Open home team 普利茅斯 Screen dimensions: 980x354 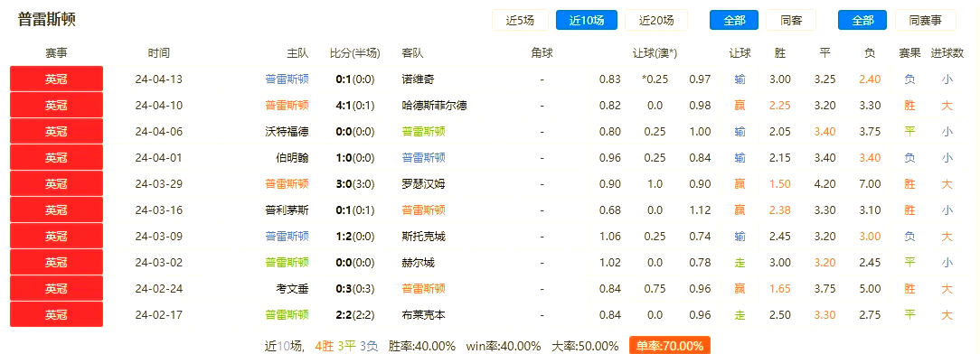pos(287,210)
